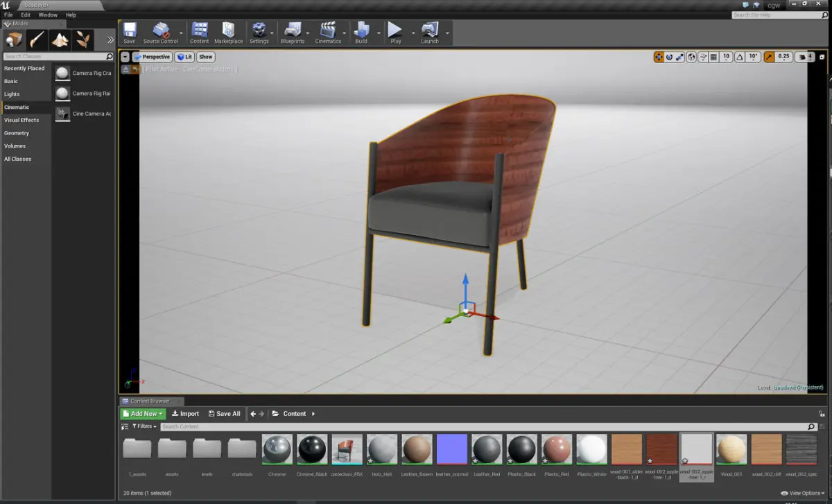
Task: Select rotate gizmo mode in viewport
Action: pos(669,57)
